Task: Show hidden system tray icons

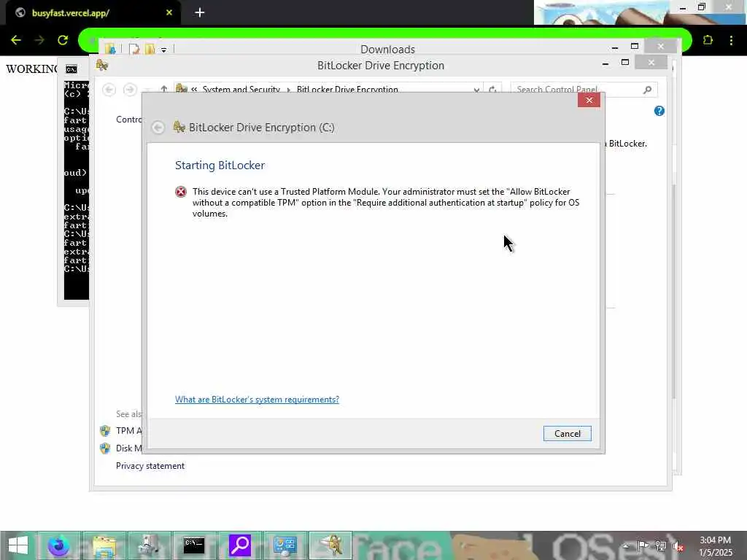Action: pos(626,545)
